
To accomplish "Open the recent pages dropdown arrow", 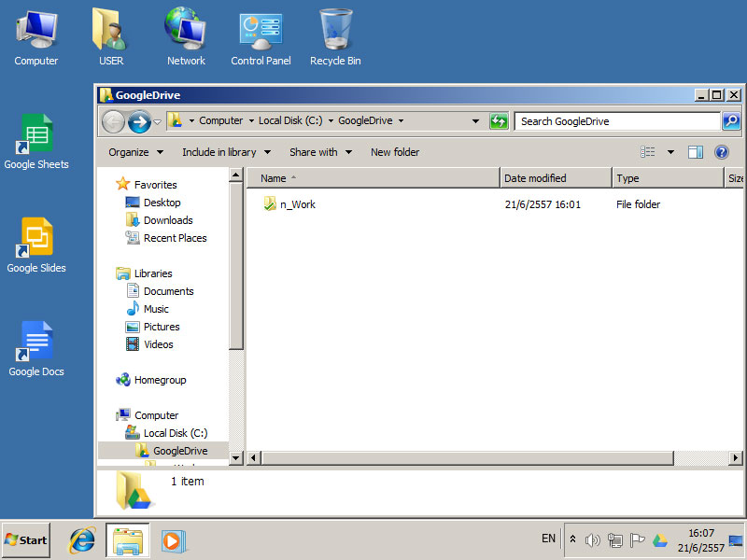I will [x=158, y=122].
